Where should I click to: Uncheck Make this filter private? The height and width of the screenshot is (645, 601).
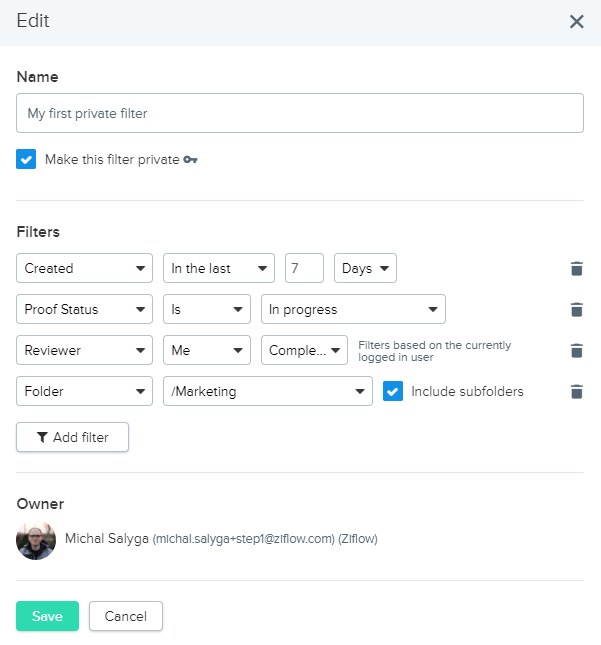(x=27, y=159)
